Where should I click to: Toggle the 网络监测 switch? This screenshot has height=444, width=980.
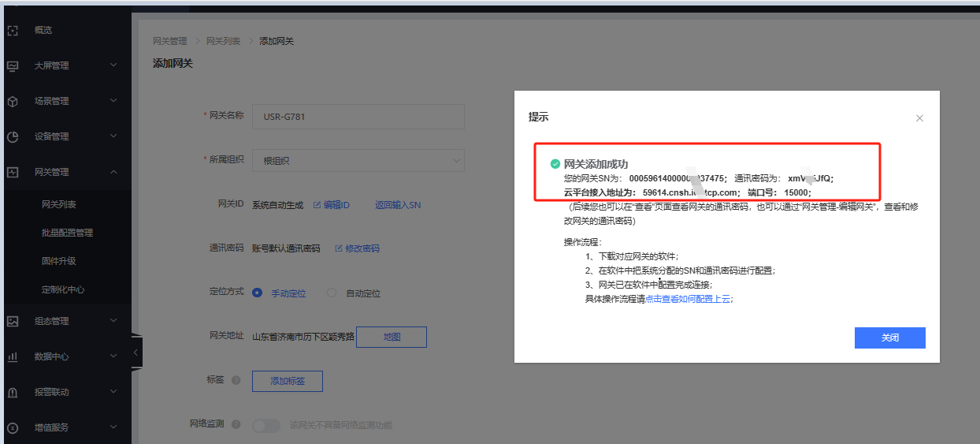click(x=265, y=426)
